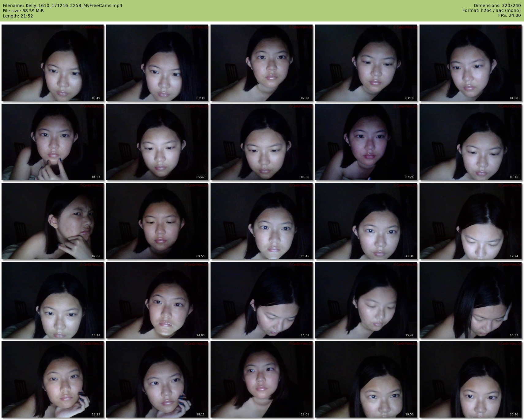Select the 08:16 thumbnail
This screenshot has height=420, width=524.
click(471, 142)
